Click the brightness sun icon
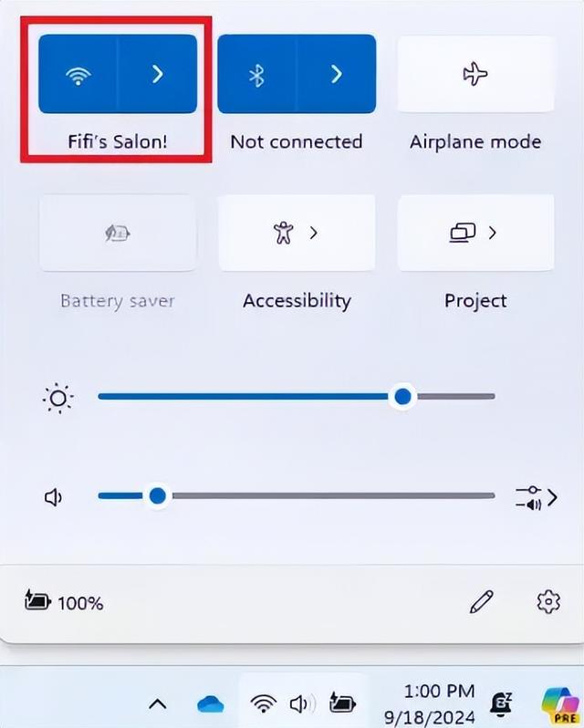The width and height of the screenshot is (584, 728). [58, 398]
